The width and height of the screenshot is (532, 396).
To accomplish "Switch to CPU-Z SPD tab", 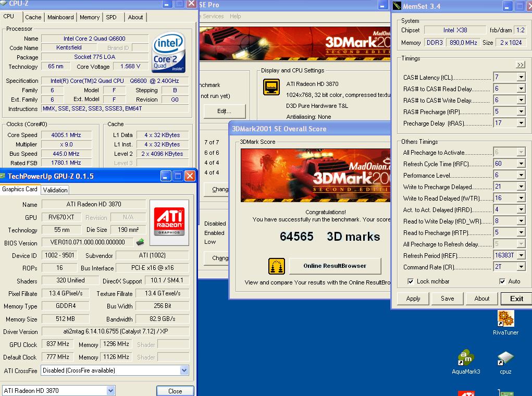I will coord(112,17).
